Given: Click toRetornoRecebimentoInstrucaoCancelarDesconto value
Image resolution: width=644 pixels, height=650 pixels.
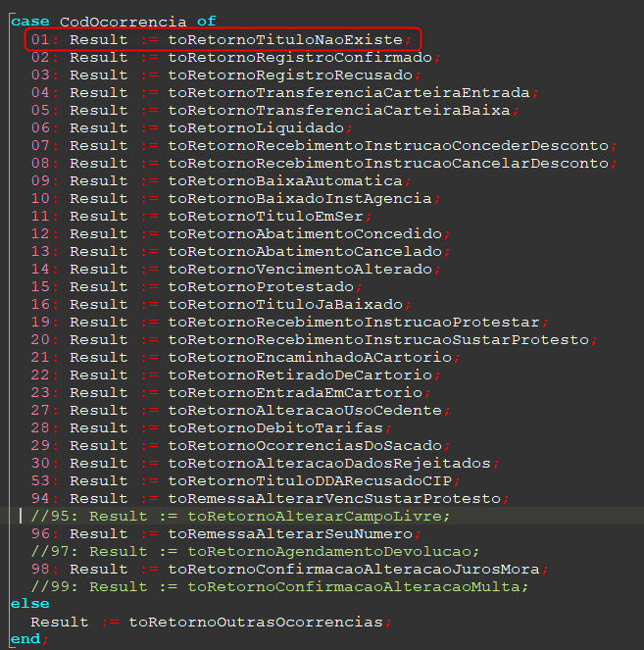Looking at the screenshot, I should click(388, 164).
